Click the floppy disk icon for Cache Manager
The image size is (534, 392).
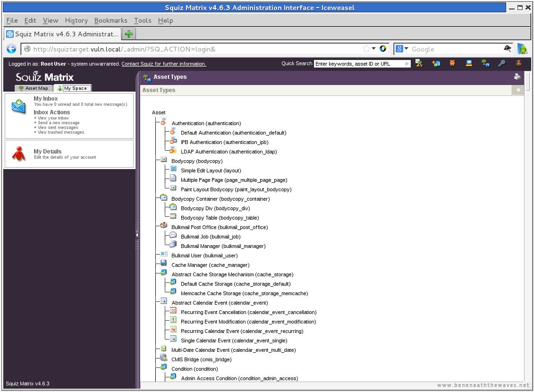coord(163,263)
